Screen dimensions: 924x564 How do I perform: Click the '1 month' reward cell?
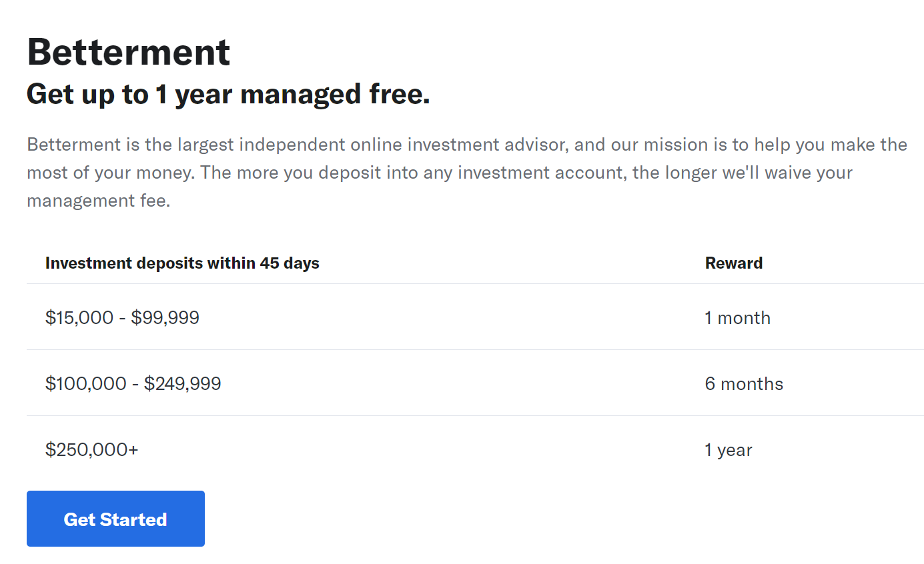737,318
